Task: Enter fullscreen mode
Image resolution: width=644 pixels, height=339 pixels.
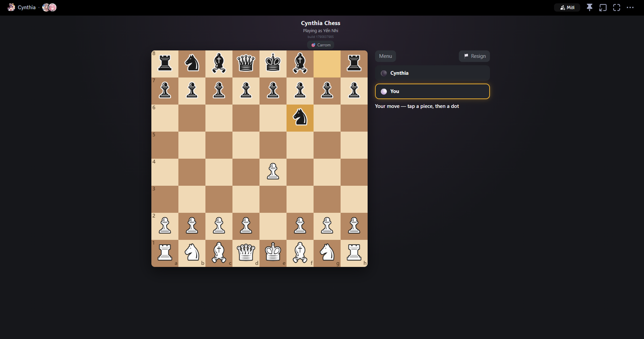Action: [x=616, y=8]
